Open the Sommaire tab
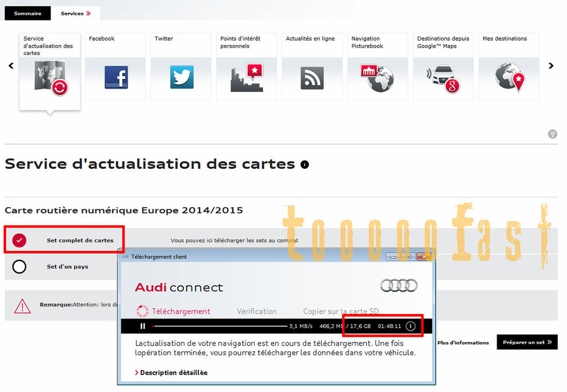This screenshot has height=392, width=567. tap(28, 13)
